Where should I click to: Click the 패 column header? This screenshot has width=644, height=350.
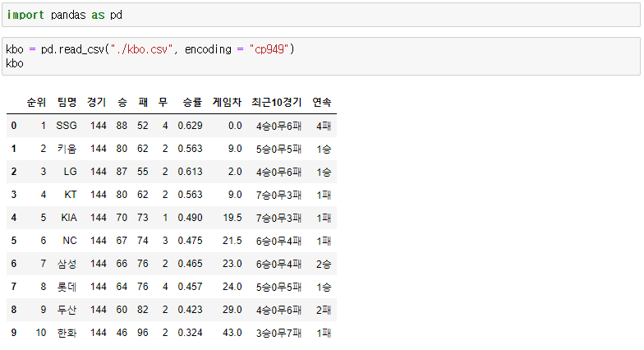pyautogui.click(x=143, y=102)
